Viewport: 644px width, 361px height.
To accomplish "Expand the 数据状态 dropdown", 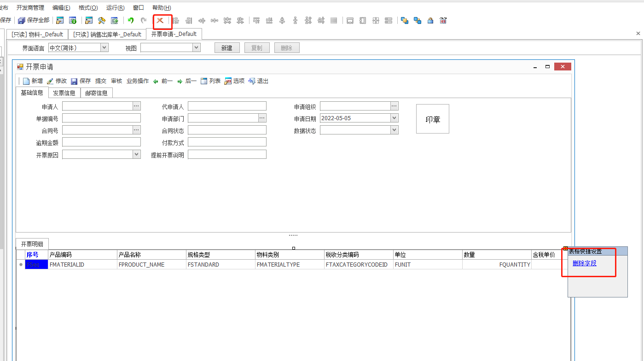I will (394, 130).
